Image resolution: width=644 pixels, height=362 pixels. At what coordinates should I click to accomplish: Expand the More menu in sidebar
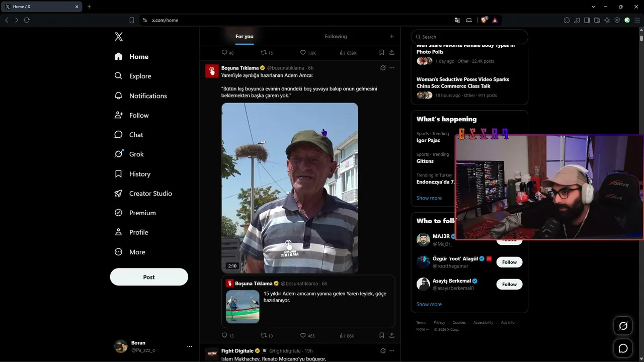coord(130,252)
